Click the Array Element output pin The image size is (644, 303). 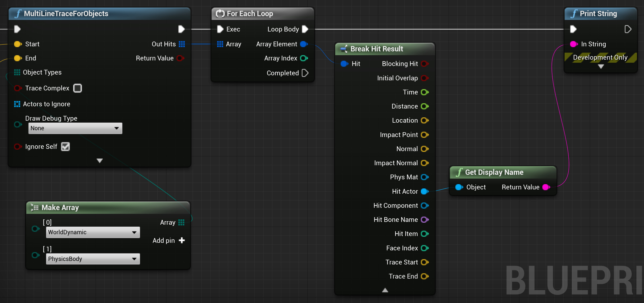point(304,44)
